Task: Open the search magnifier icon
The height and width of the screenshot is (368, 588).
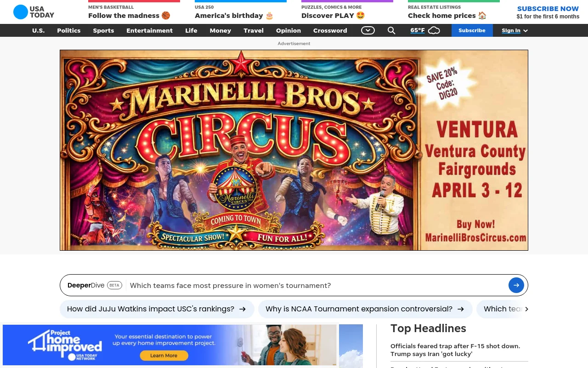Action: [391, 30]
